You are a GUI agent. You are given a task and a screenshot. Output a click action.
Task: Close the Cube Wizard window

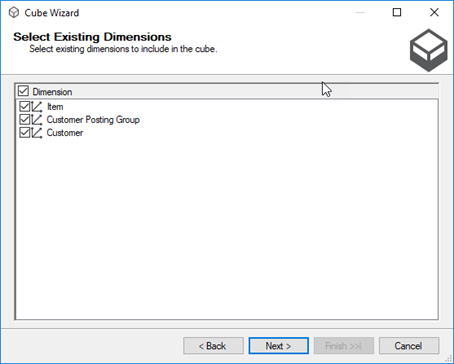pos(434,12)
